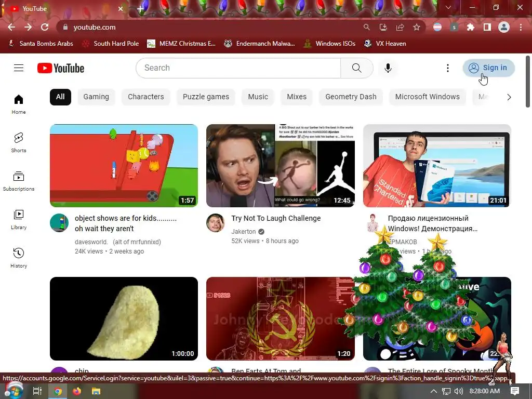Click the zoom magnifier in address bar
532x399 pixels.
pos(366,27)
